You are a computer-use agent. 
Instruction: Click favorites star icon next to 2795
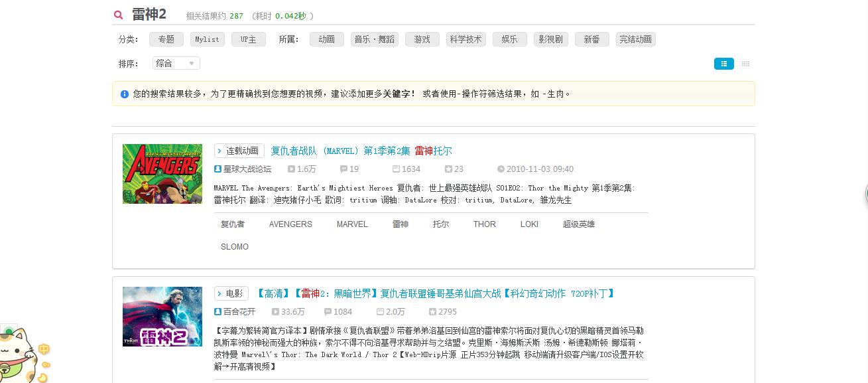tap(432, 312)
